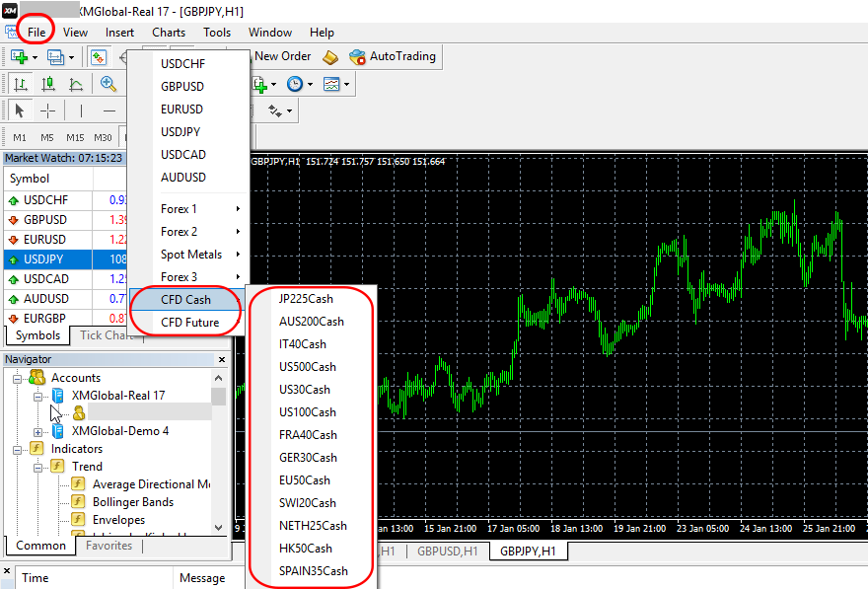Screen dimensions: 868x589
Task: Select the Vertical Line drawing tool
Action: click(x=81, y=110)
